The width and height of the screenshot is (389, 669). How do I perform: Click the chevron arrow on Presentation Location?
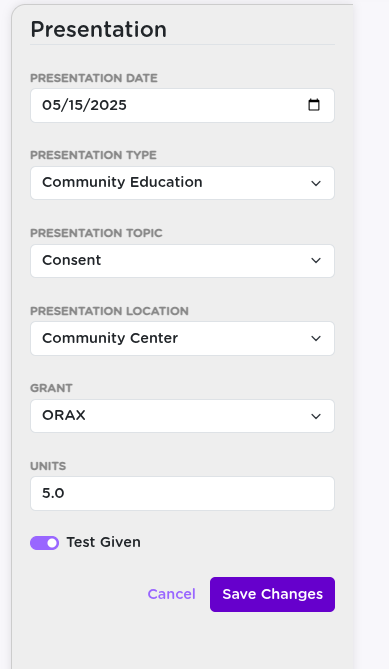point(316,339)
